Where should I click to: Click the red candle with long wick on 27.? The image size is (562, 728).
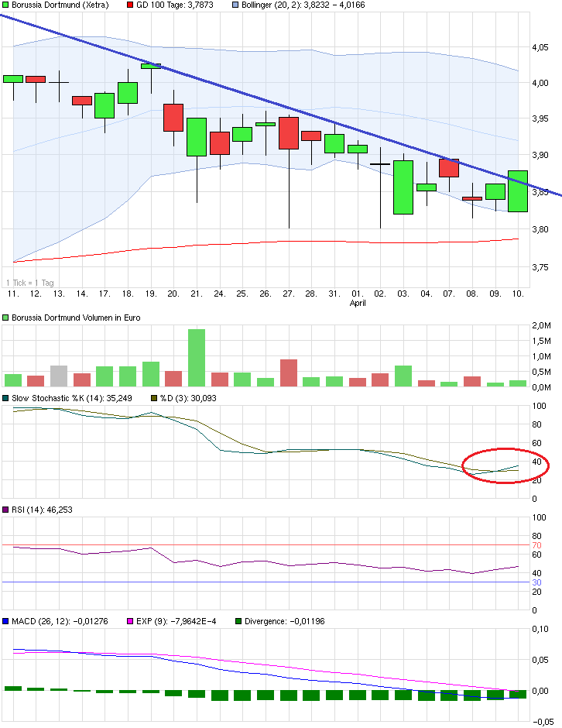[289, 132]
